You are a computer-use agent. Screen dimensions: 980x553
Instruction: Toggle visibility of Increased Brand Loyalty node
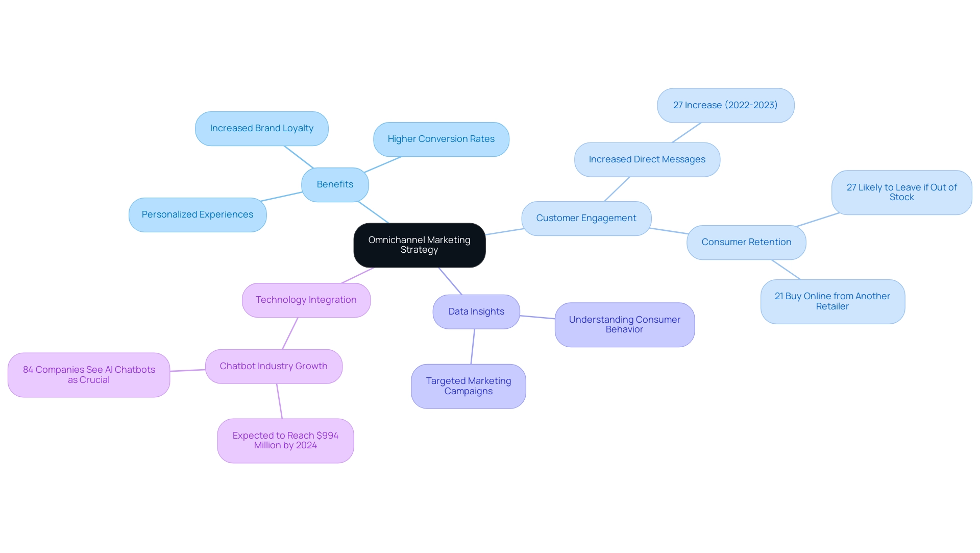pos(261,128)
